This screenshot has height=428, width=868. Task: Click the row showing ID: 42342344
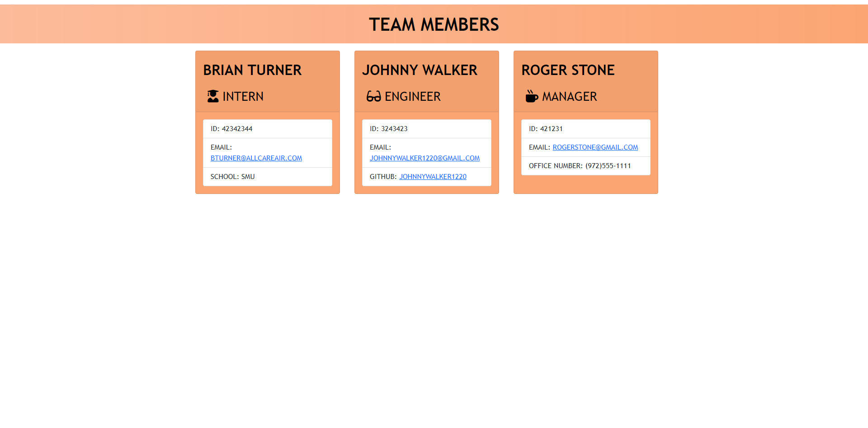click(267, 128)
